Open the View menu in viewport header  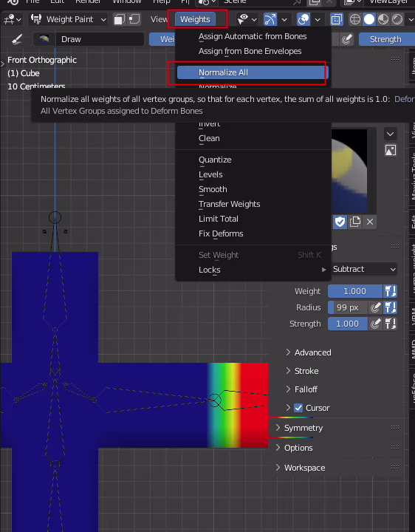click(159, 19)
